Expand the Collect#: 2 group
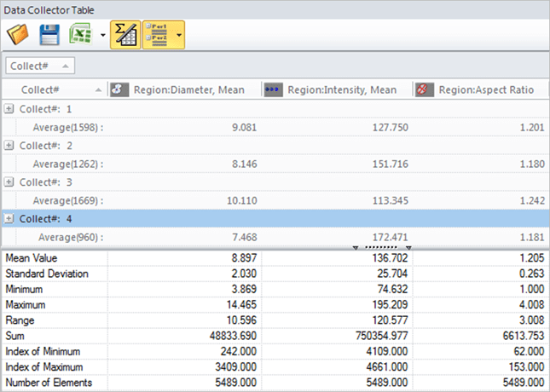The height and width of the screenshot is (392, 550). point(9,146)
